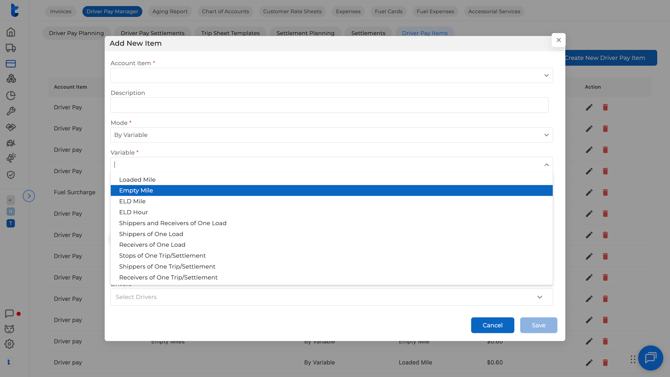Open the Mode dropdown showing By Variable

pyautogui.click(x=331, y=135)
